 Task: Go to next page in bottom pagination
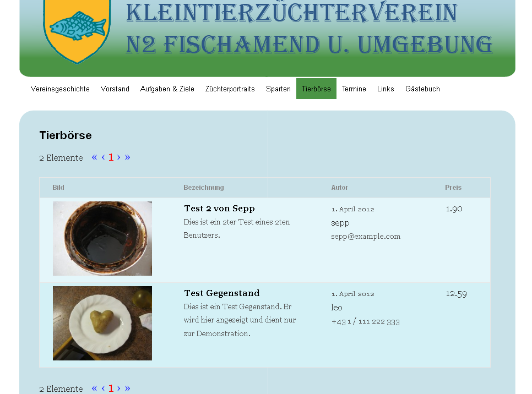tap(119, 388)
